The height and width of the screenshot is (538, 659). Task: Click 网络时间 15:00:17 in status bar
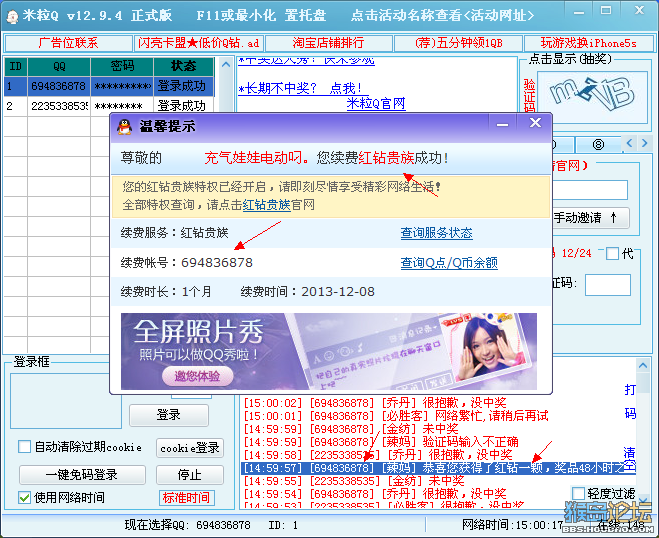tap(512, 525)
